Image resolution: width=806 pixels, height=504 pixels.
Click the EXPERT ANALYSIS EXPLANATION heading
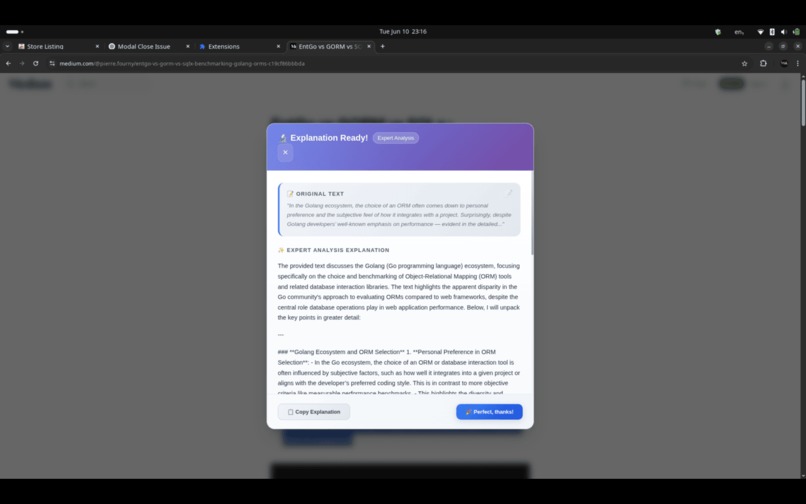point(338,250)
